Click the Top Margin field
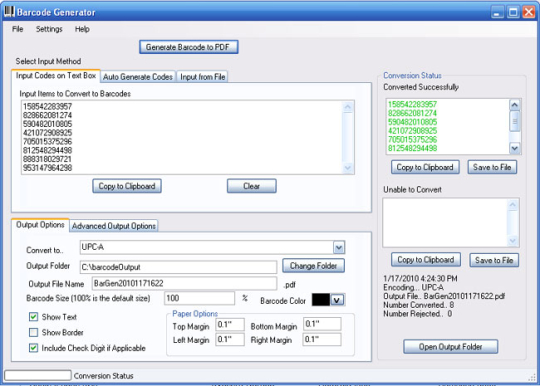Screen dimensions: 540x386 230,324
